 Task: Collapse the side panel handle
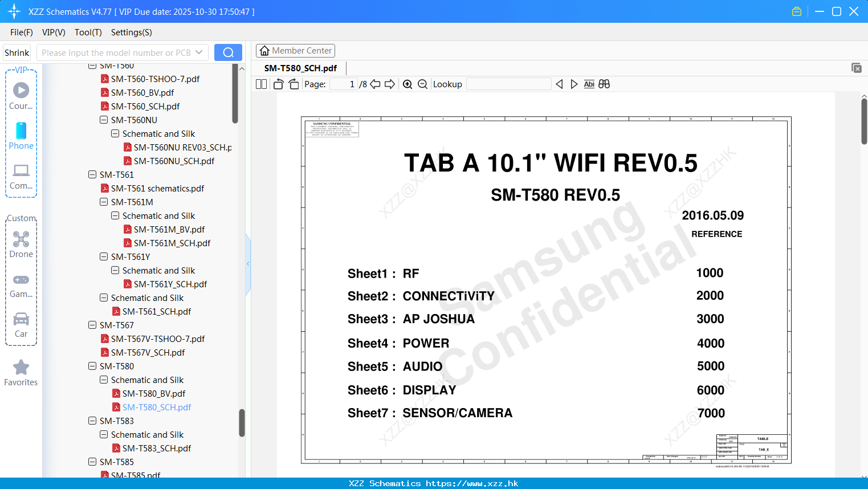point(248,263)
